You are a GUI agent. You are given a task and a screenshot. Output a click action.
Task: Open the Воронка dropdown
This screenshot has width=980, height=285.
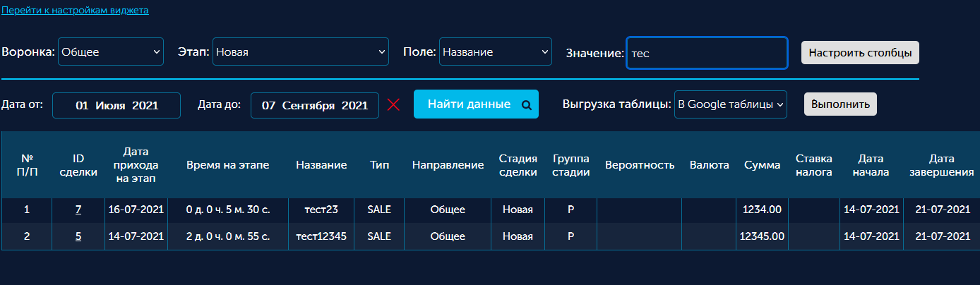111,51
